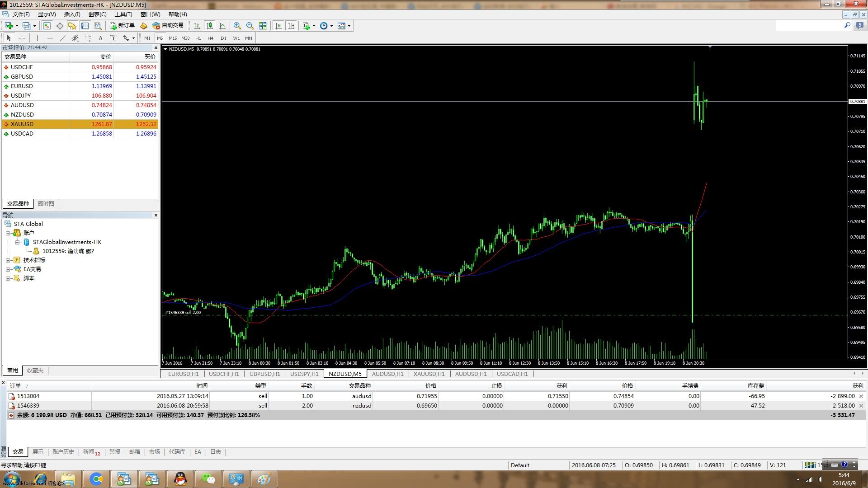The height and width of the screenshot is (488, 868).
Task: Zoom in on the chart
Action: pyautogui.click(x=237, y=26)
